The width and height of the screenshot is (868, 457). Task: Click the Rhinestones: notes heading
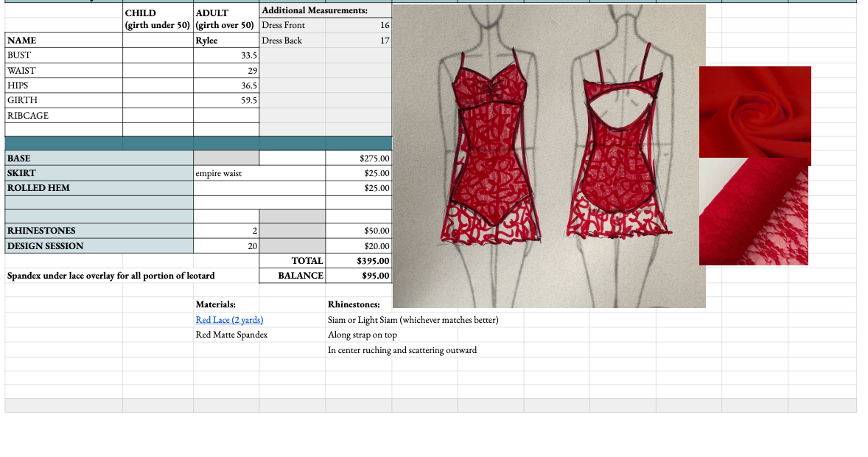(354, 304)
